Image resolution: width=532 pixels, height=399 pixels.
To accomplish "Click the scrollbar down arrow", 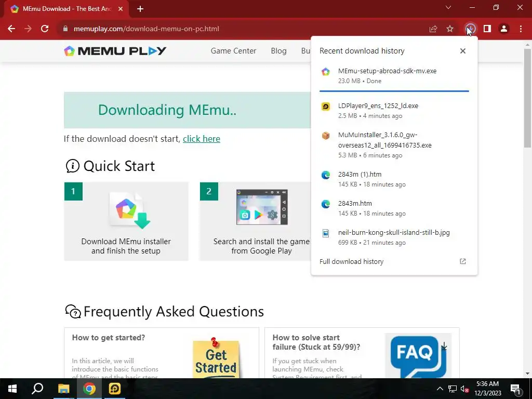I will click(527, 374).
